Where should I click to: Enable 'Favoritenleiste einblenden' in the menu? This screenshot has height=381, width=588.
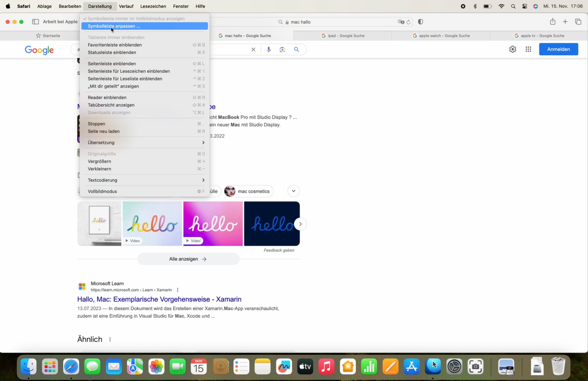tap(115, 45)
